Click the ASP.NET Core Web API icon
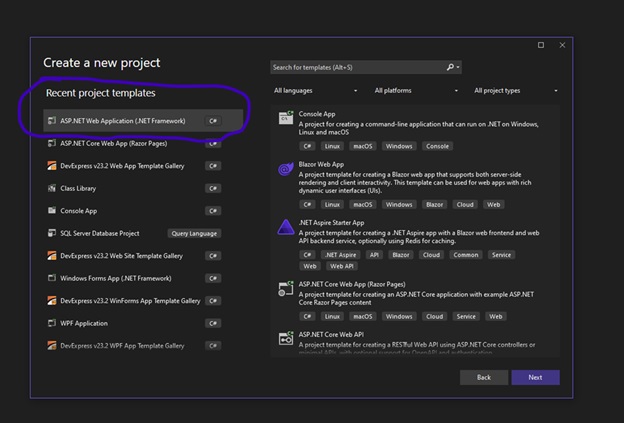 286,339
